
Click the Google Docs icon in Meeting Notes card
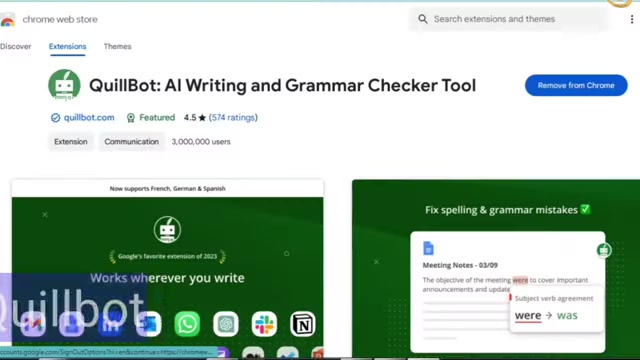428,248
